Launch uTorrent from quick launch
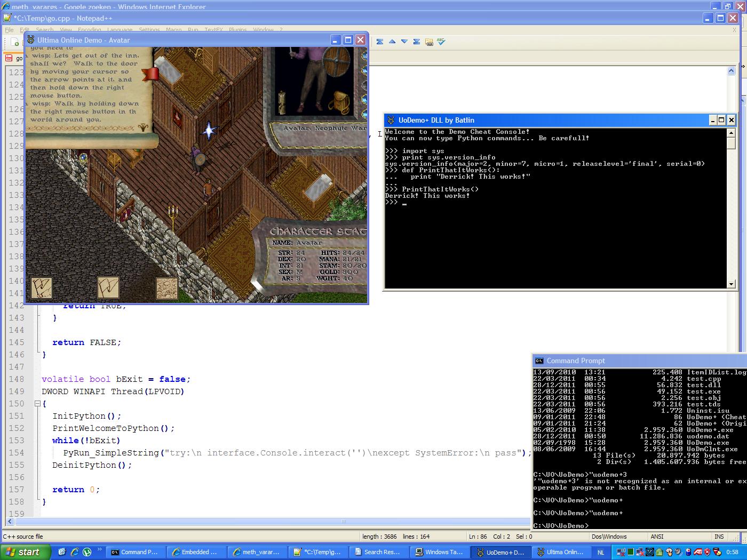The image size is (747, 560). 87,552
